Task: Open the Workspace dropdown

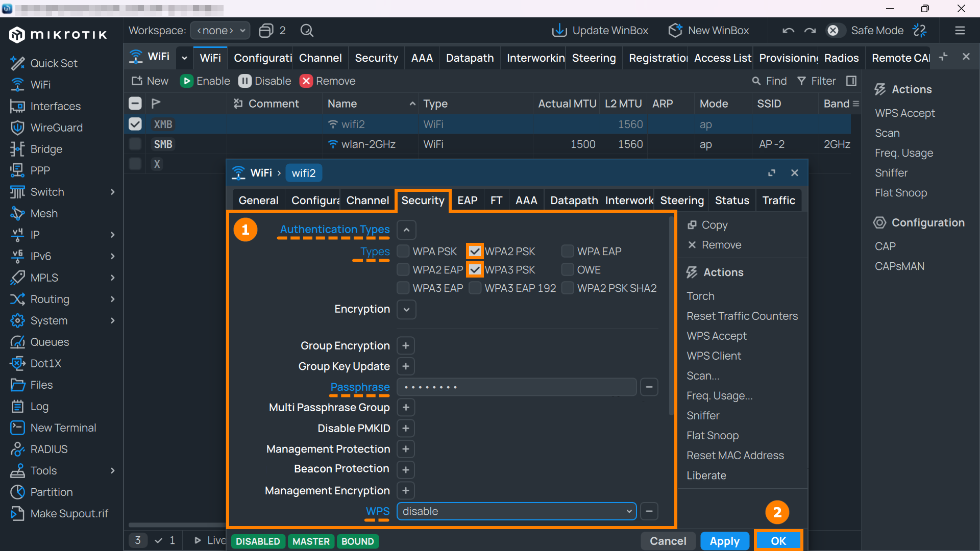Action: pos(220,31)
